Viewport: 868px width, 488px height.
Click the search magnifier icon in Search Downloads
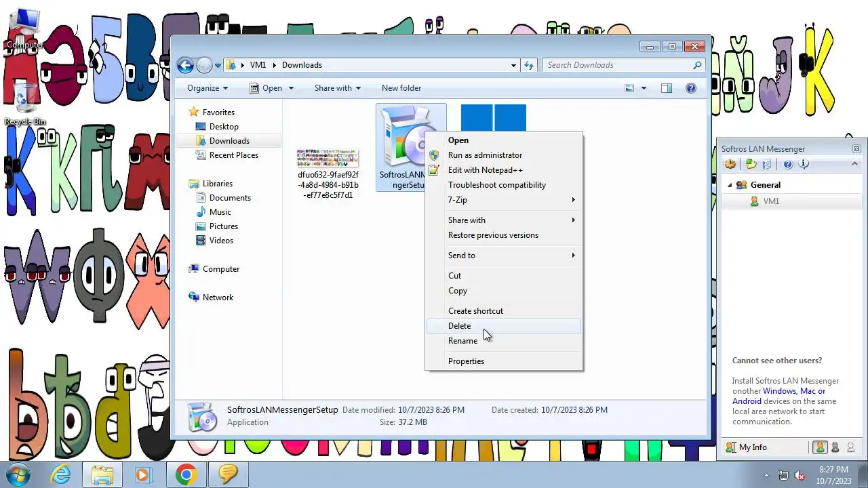(x=697, y=65)
